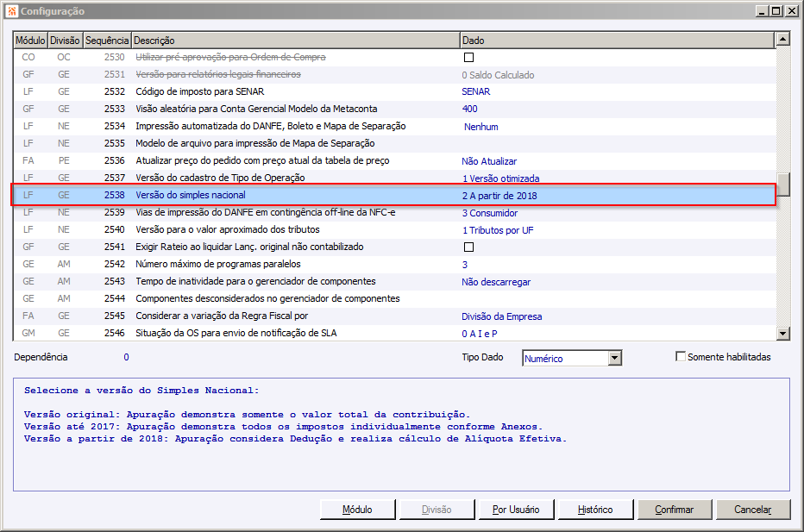This screenshot has width=804, height=532.
Task: Click the vertical scrollbar thumb
Action: tap(782, 184)
